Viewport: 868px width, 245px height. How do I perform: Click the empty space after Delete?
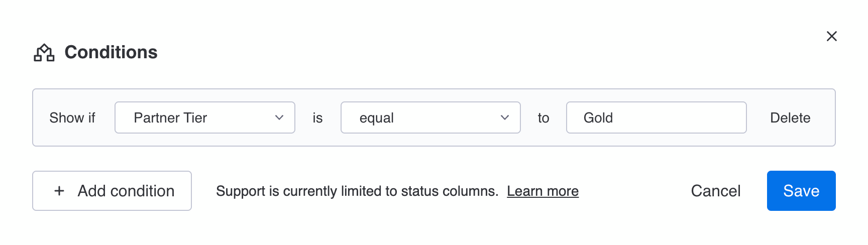click(824, 117)
